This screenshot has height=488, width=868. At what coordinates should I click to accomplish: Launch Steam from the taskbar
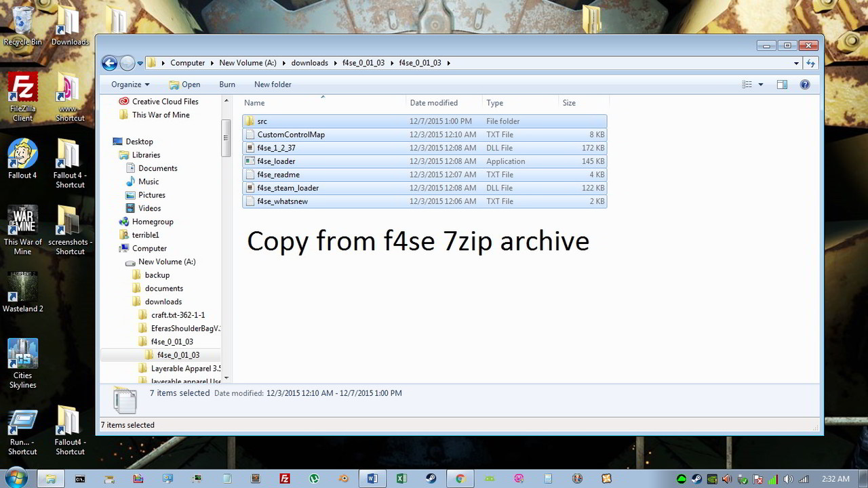tap(431, 479)
